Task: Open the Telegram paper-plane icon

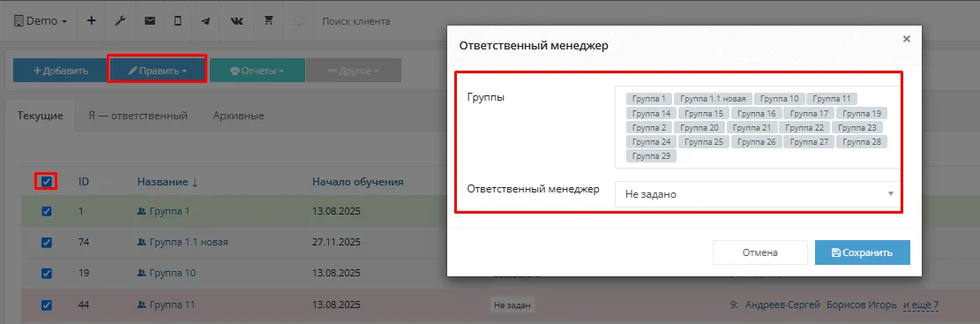Action: tap(206, 20)
